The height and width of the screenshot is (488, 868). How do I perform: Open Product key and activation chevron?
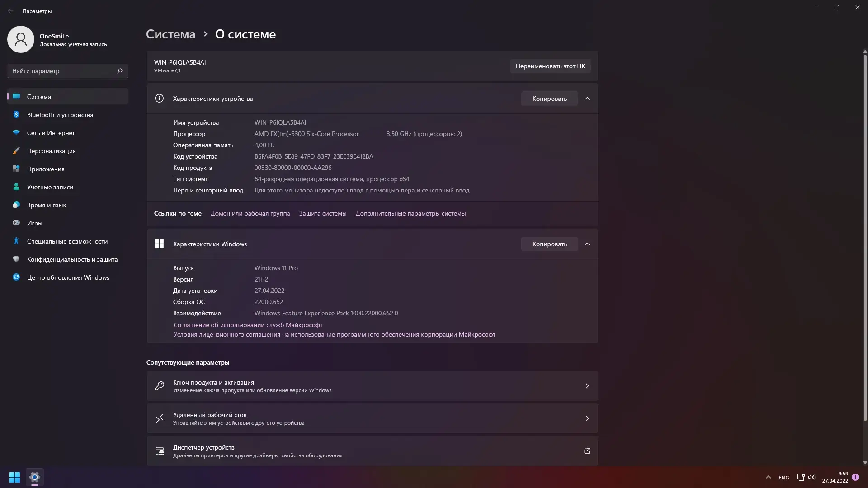pos(587,386)
